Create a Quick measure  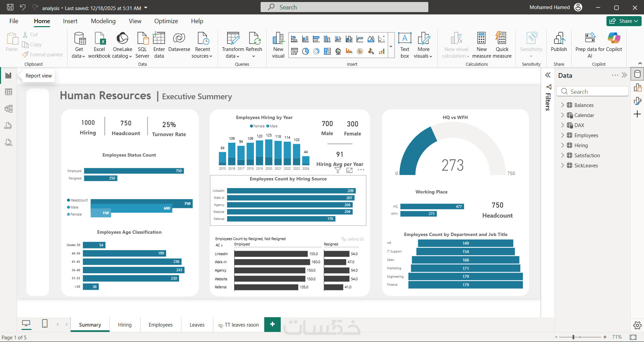502,45
